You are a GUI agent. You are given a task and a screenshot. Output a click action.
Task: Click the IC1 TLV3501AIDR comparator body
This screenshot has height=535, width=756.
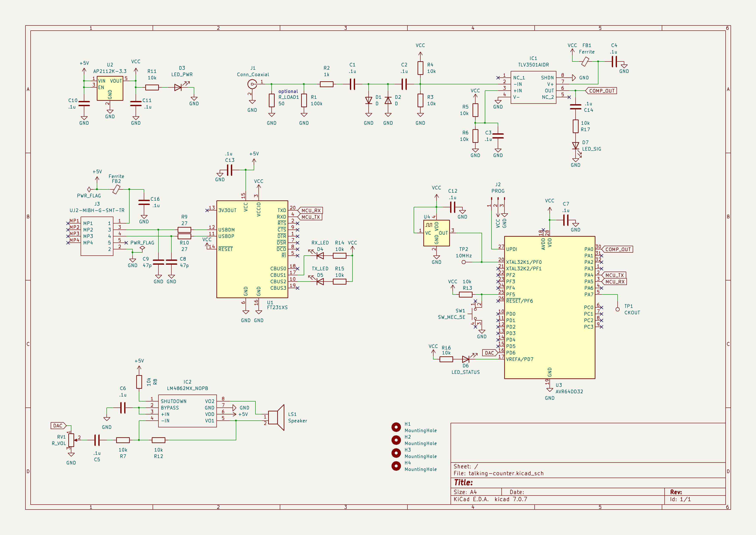point(533,87)
